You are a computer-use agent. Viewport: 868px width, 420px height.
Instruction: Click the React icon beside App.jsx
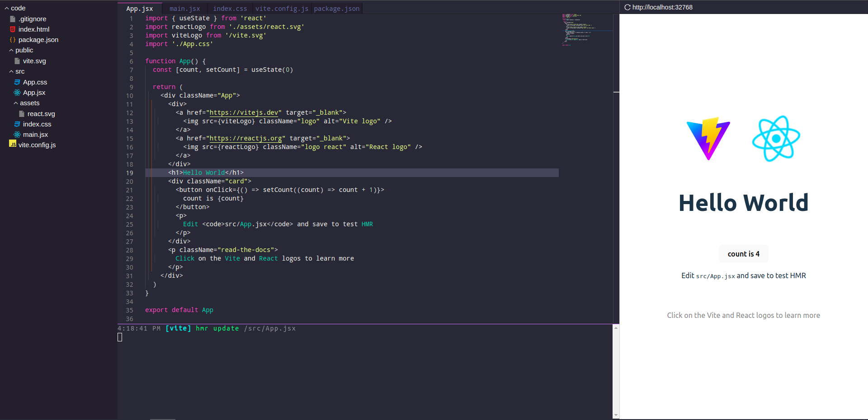(x=17, y=93)
